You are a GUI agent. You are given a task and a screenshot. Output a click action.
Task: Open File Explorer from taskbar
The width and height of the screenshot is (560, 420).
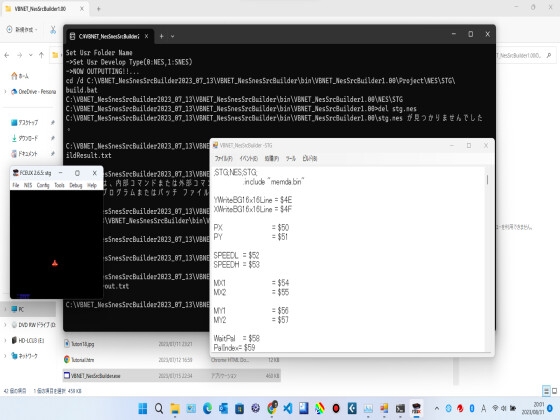(175, 408)
